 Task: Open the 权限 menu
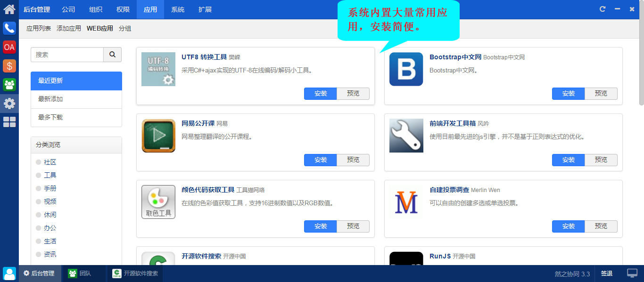click(x=123, y=9)
